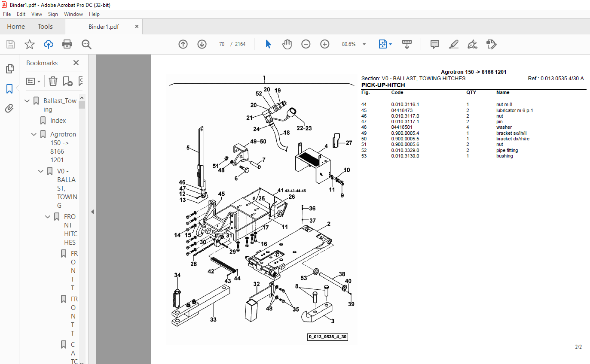This screenshot has height=364, width=590.
Task: Open the Index bookmark
Action: pos(58,121)
